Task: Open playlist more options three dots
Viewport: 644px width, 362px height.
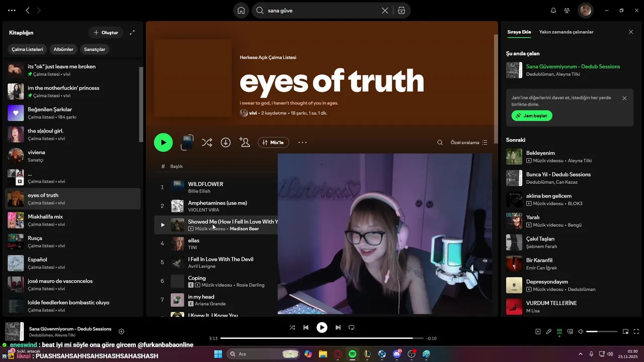Action: pyautogui.click(x=302, y=143)
